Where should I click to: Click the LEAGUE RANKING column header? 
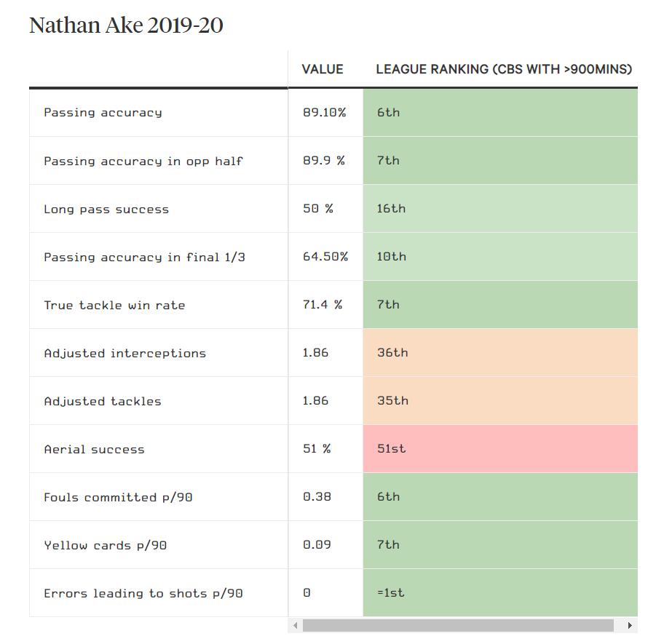(504, 69)
